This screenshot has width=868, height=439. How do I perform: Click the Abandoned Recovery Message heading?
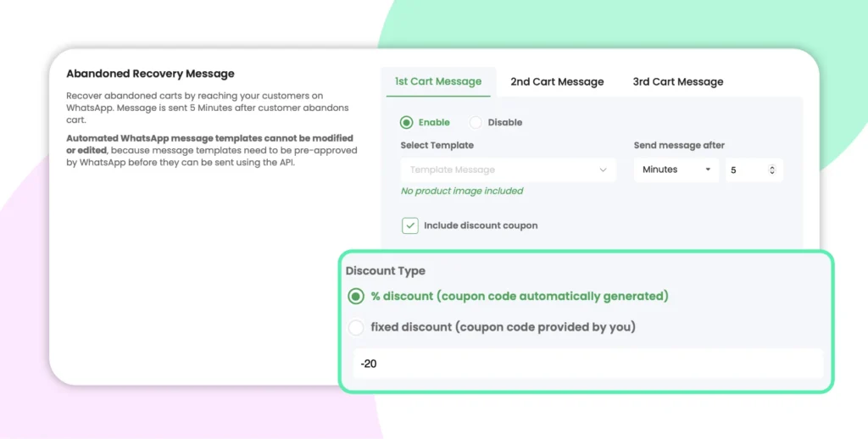tap(150, 74)
